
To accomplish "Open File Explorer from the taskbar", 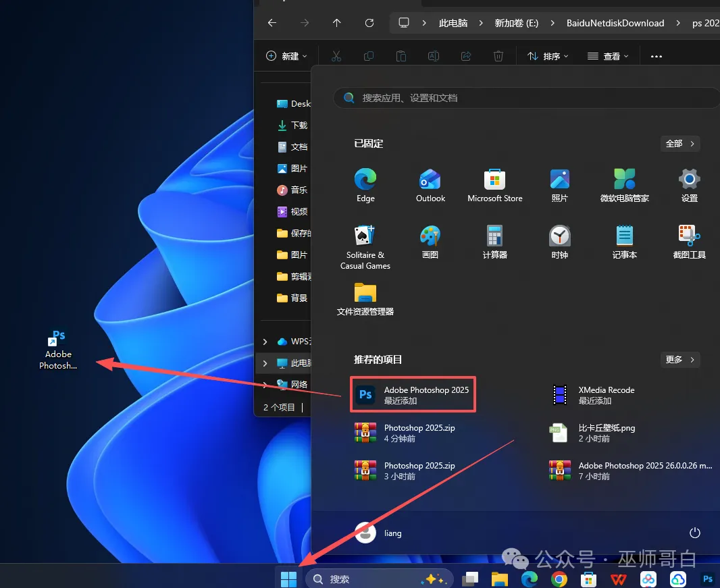I will (500, 579).
